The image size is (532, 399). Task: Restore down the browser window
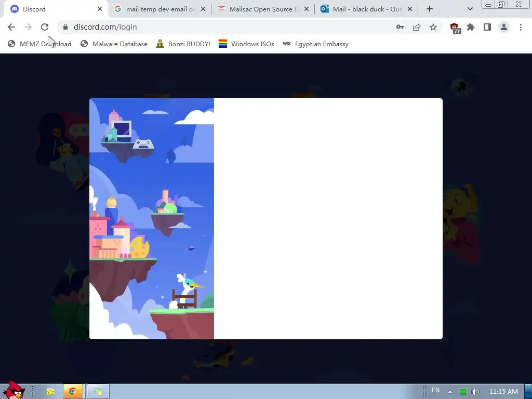coord(501,4)
